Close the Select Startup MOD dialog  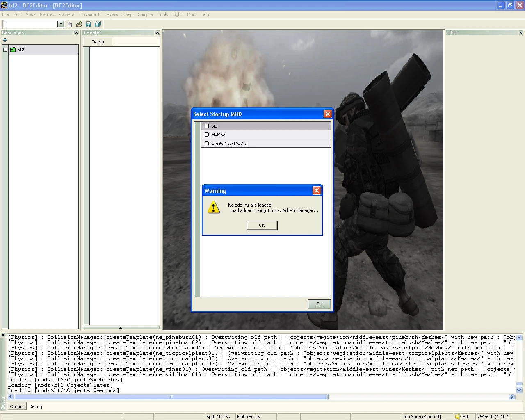click(x=328, y=114)
